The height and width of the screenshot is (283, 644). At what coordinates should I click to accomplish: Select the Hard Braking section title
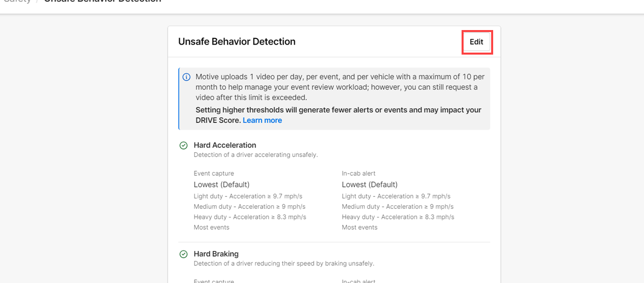pyautogui.click(x=216, y=254)
